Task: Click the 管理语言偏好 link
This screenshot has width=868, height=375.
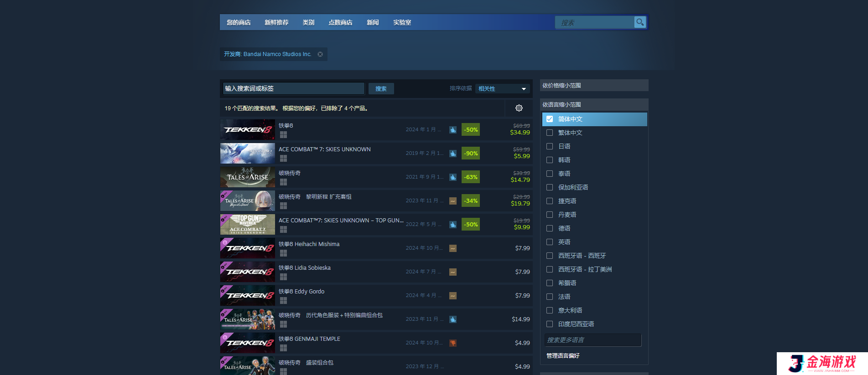Action: pyautogui.click(x=563, y=356)
